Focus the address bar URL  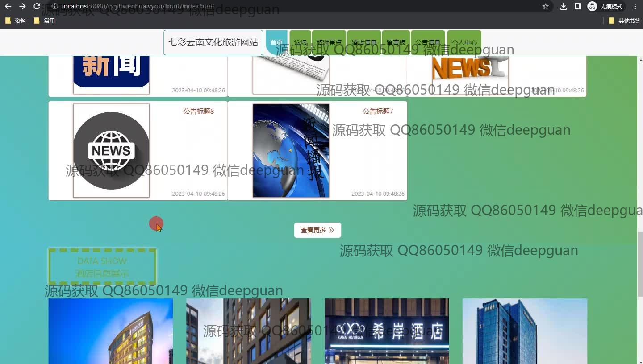point(138,6)
